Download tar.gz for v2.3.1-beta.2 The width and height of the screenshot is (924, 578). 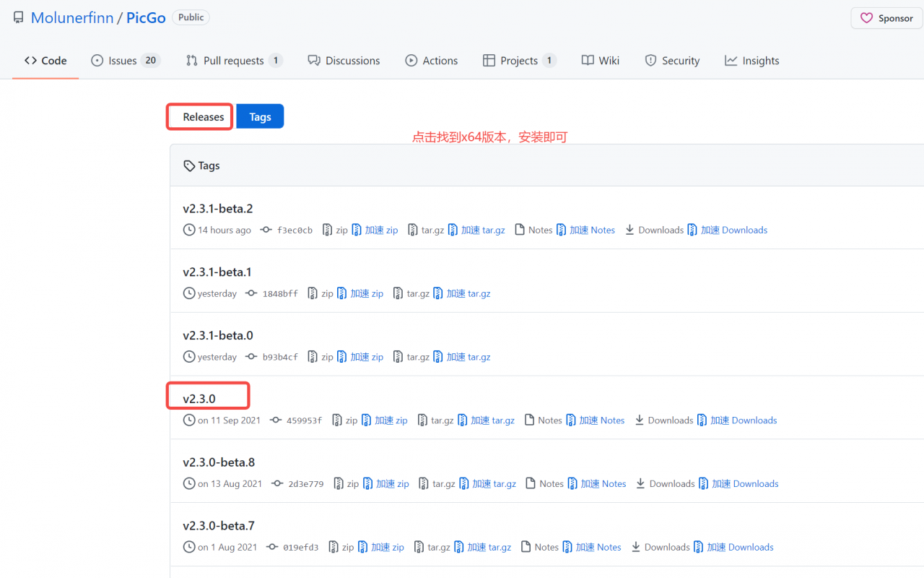pyautogui.click(x=426, y=230)
